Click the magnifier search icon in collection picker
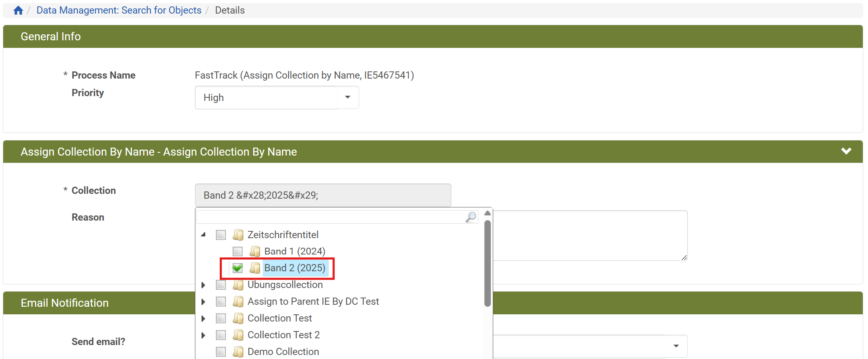Viewport: 868px width, 359px height. (x=471, y=217)
